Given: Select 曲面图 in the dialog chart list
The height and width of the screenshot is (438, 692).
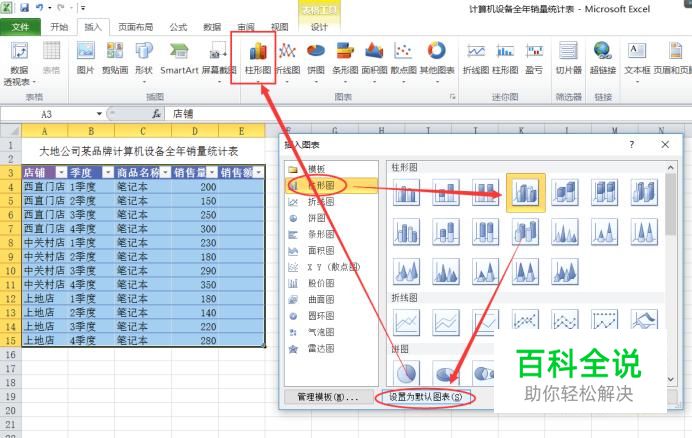Looking at the screenshot, I should tap(331, 299).
